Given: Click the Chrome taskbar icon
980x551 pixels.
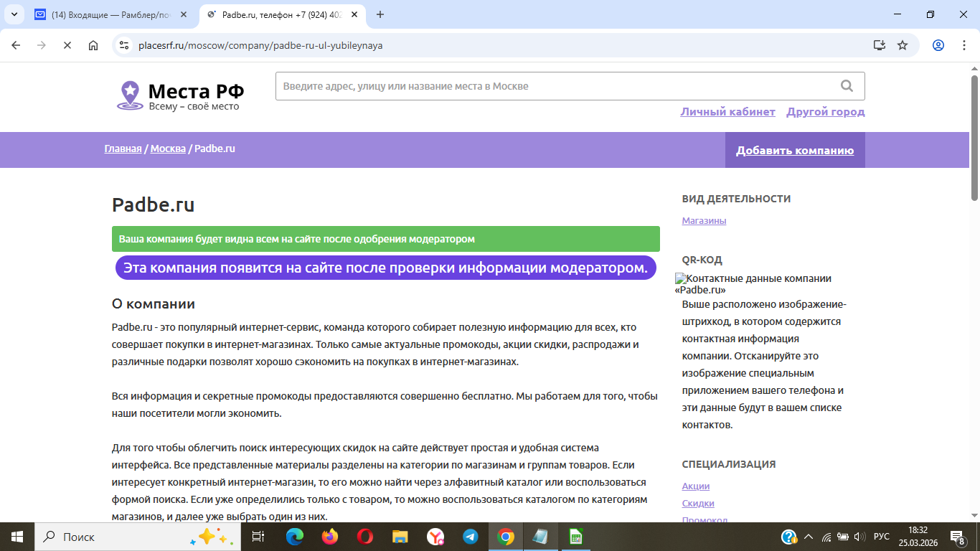Looking at the screenshot, I should tap(506, 537).
